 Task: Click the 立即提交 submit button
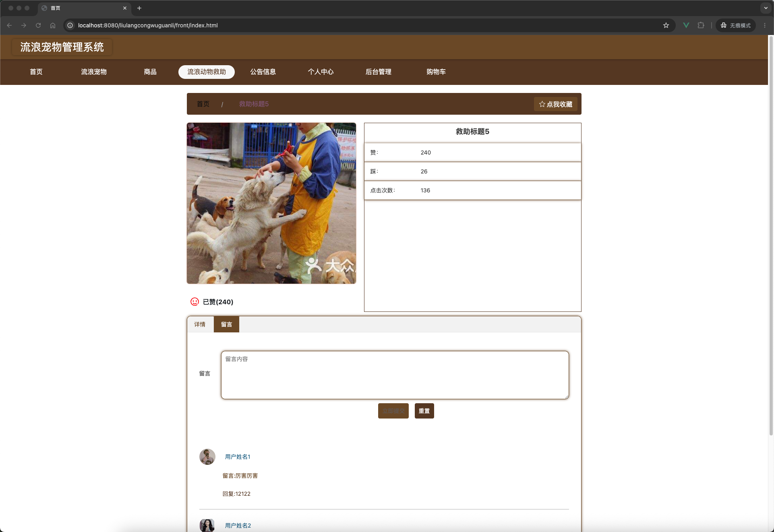(x=393, y=411)
